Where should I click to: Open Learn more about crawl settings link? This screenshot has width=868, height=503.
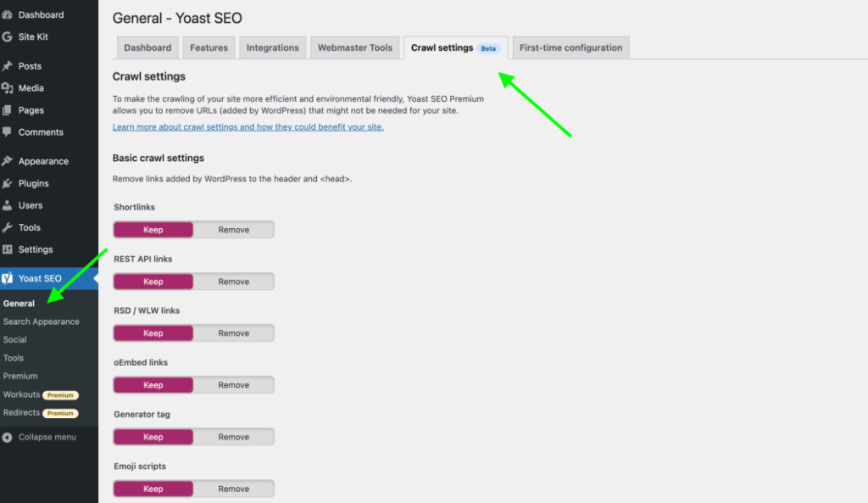point(248,127)
